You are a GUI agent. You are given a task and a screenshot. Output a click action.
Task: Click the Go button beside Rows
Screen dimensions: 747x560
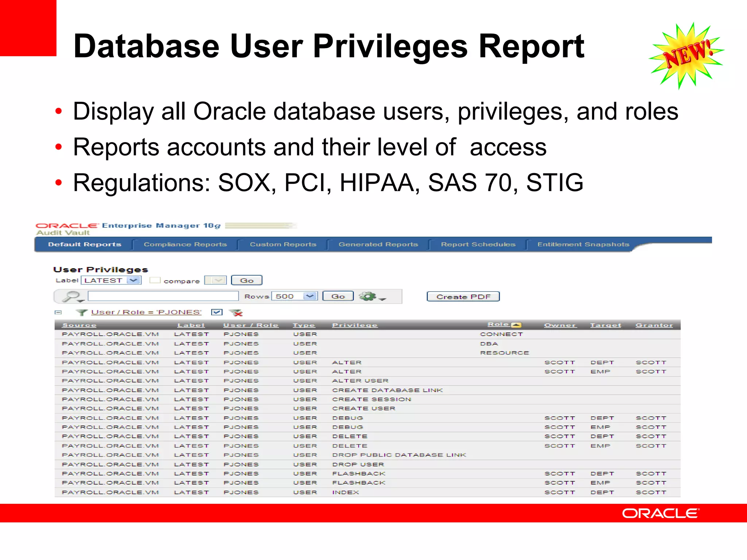click(x=338, y=296)
